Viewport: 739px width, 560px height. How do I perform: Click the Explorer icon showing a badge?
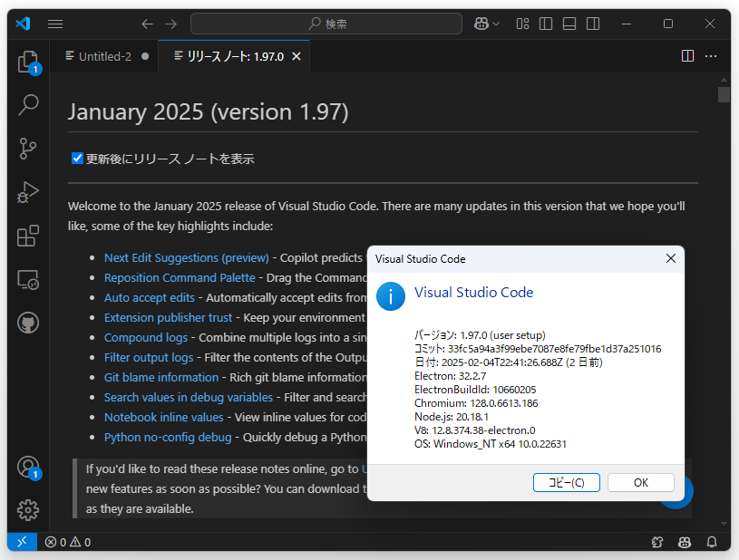[x=27, y=61]
